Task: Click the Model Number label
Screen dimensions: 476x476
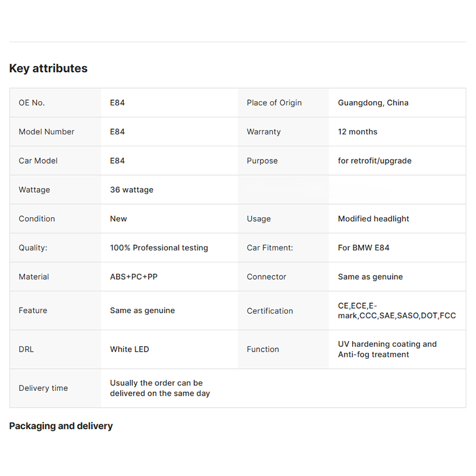Action: [x=46, y=131]
